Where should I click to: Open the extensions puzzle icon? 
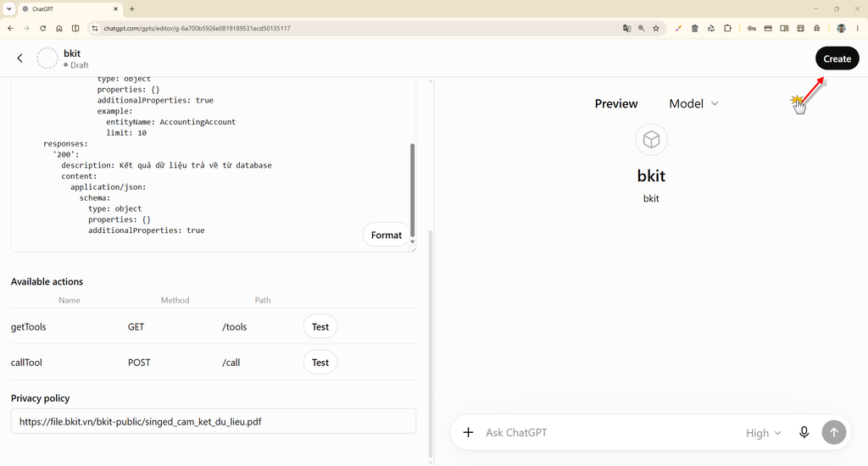coord(727,28)
